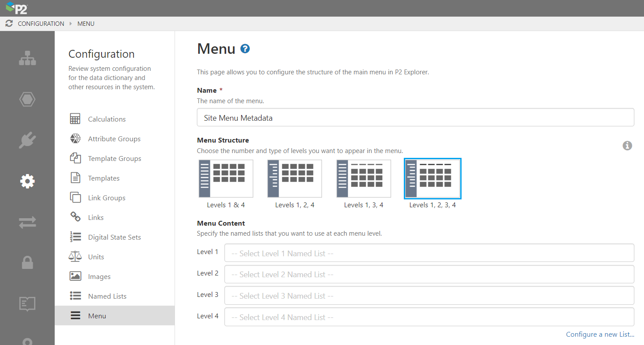Click the P2 logo in header
Screen dimensions: 644x345
pyautogui.click(x=17, y=8)
